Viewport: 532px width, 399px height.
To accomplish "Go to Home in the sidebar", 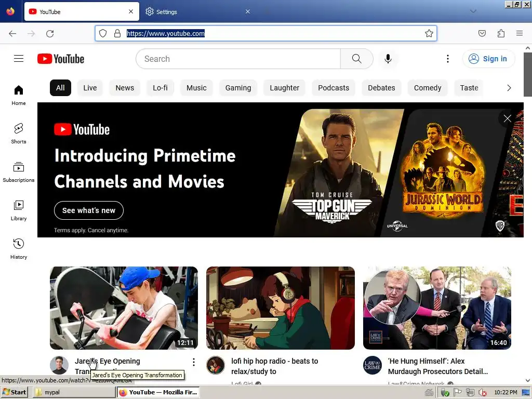I will click(19, 96).
